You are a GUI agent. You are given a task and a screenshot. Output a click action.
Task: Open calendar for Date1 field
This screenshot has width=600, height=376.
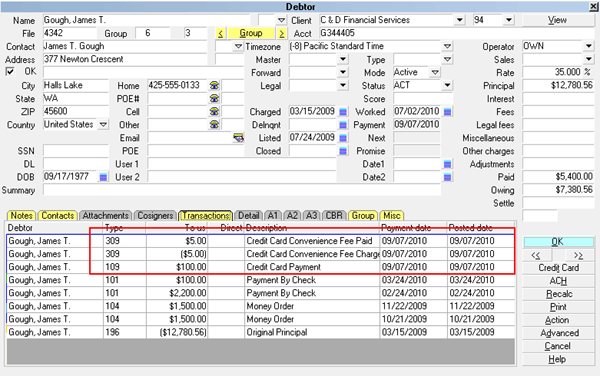pos(447,164)
